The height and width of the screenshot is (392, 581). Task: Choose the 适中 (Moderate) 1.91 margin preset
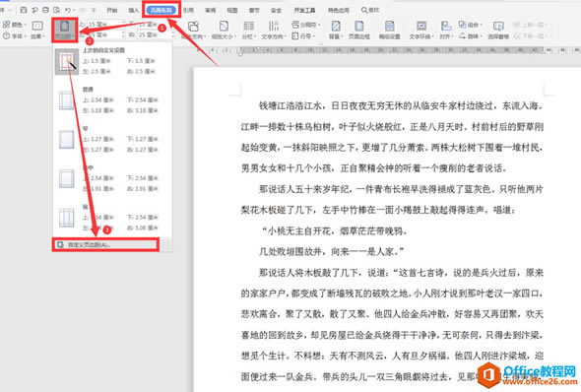coord(112,178)
